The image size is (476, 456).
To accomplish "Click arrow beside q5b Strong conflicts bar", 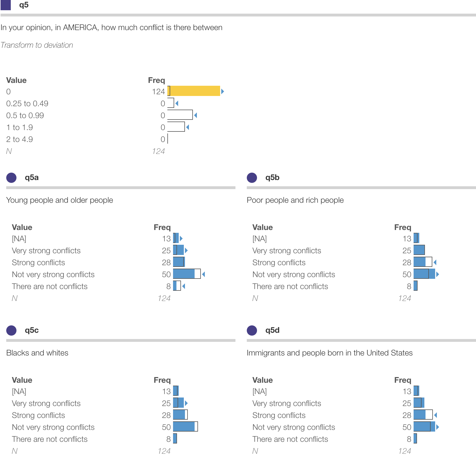I will click(435, 262).
